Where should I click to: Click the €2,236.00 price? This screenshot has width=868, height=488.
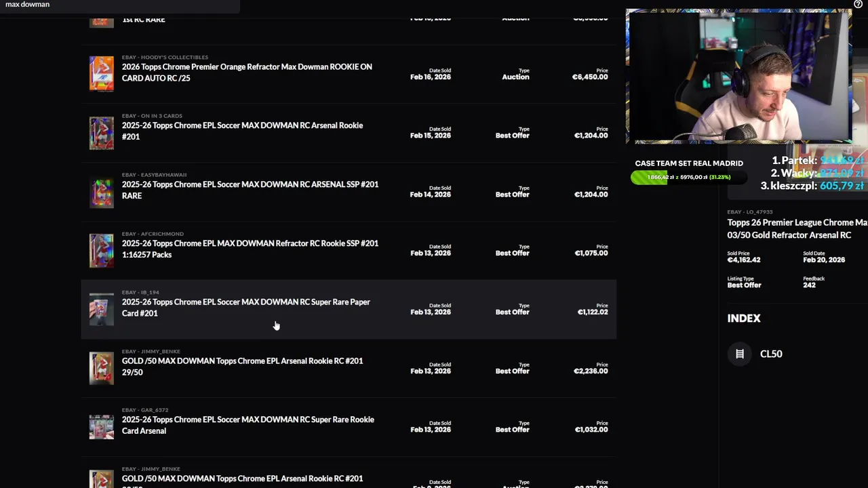coord(591,371)
